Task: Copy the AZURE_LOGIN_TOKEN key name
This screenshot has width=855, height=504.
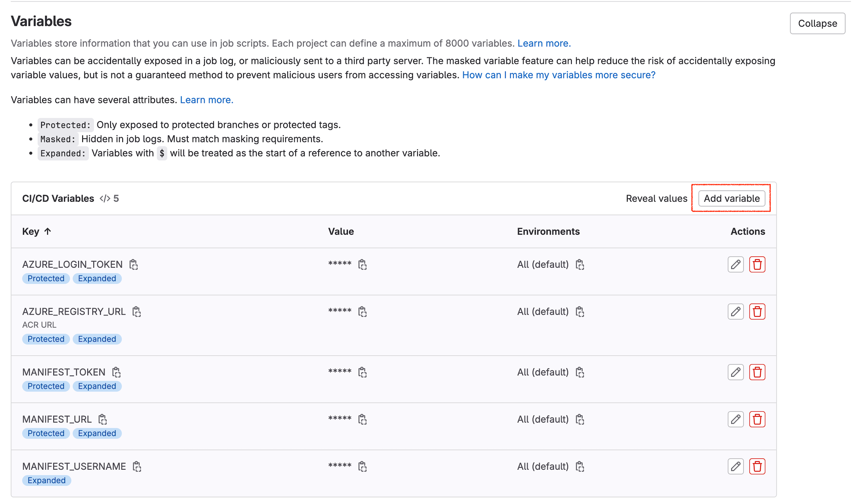Action: tap(133, 265)
